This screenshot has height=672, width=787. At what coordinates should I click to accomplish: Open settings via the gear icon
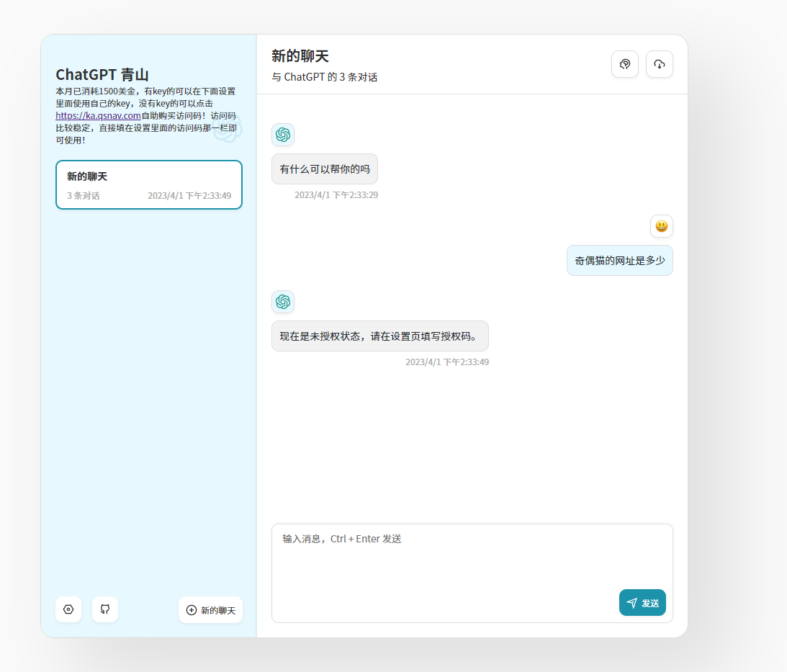pyautogui.click(x=68, y=609)
